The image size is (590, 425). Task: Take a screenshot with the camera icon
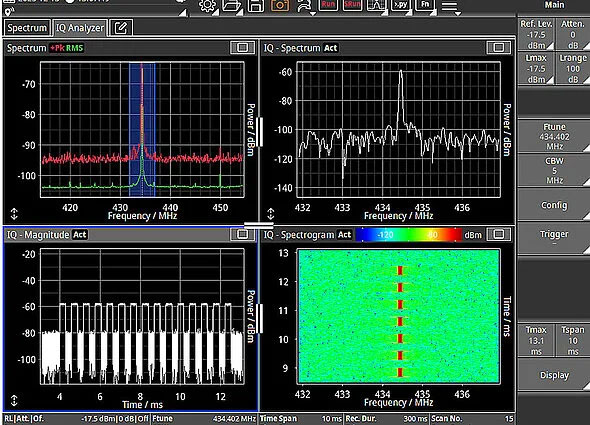click(280, 5)
